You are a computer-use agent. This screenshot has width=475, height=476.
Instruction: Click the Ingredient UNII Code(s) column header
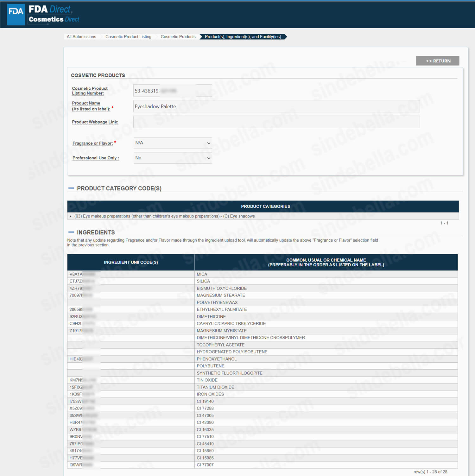pos(131,262)
